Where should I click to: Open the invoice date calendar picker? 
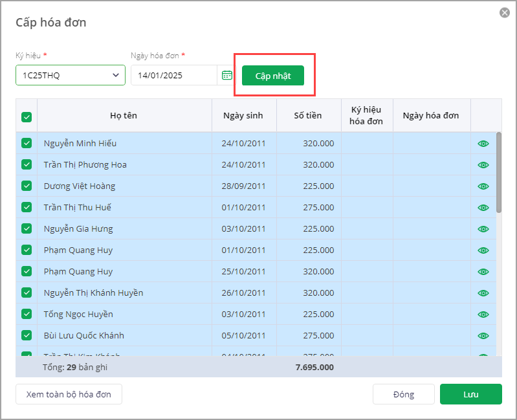[x=226, y=75]
